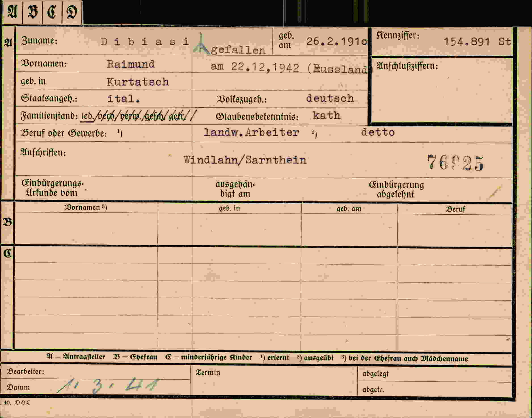Click the ethnicity value 'deutsch'
The height and width of the screenshot is (418, 532).
tap(330, 98)
